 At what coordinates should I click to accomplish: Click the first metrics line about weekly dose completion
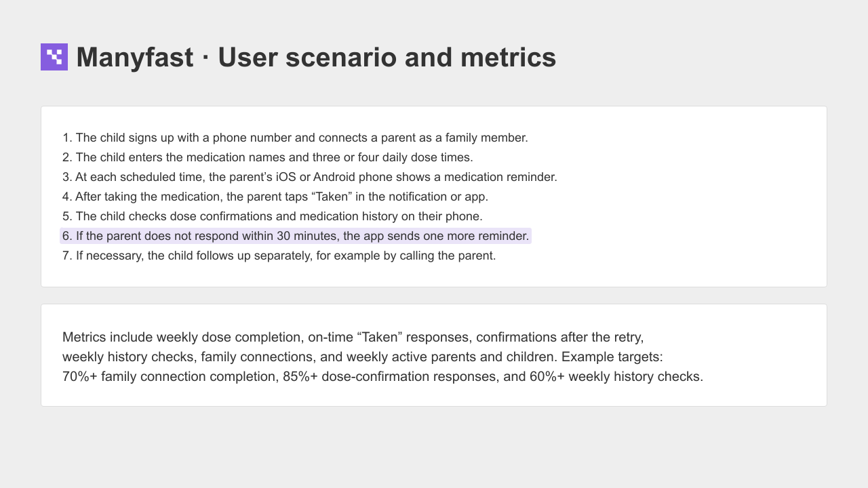point(353,337)
